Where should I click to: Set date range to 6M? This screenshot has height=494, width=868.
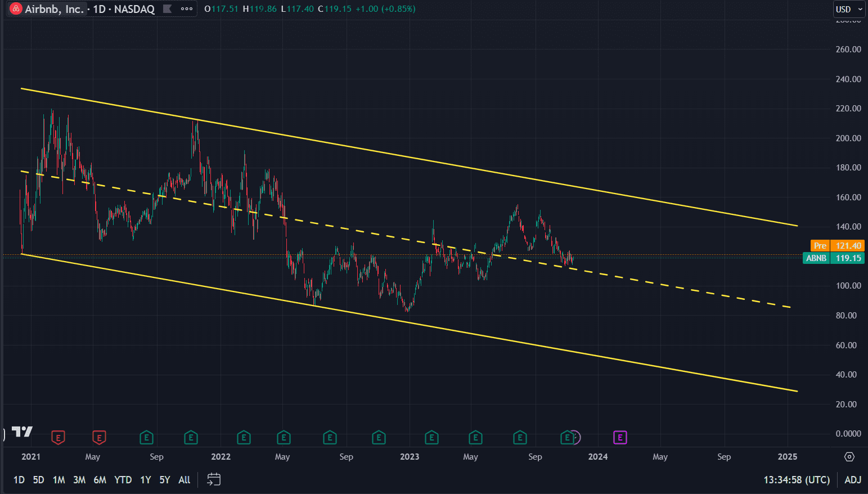[100, 480]
